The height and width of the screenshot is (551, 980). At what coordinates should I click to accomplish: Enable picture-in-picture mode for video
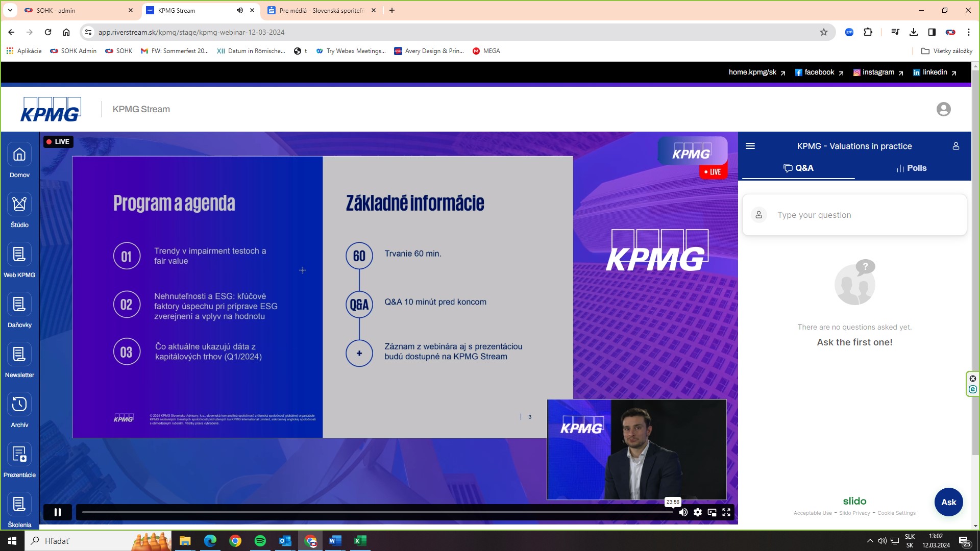pyautogui.click(x=712, y=512)
